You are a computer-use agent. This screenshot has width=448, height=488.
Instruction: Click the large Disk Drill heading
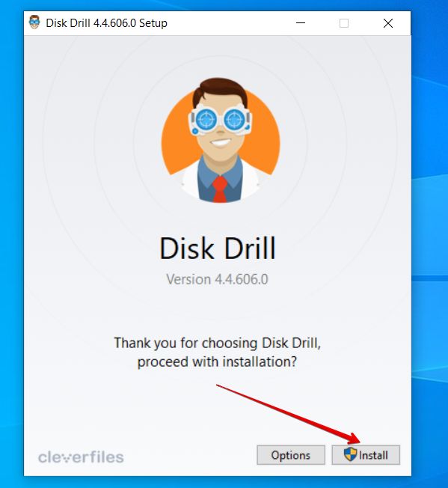point(218,248)
